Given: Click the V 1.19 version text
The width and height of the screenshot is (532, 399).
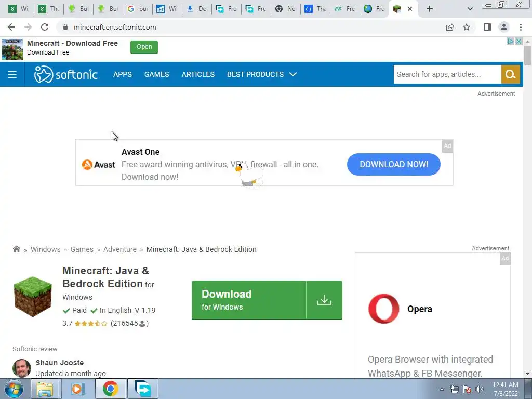Looking at the screenshot, I should tap(145, 310).
